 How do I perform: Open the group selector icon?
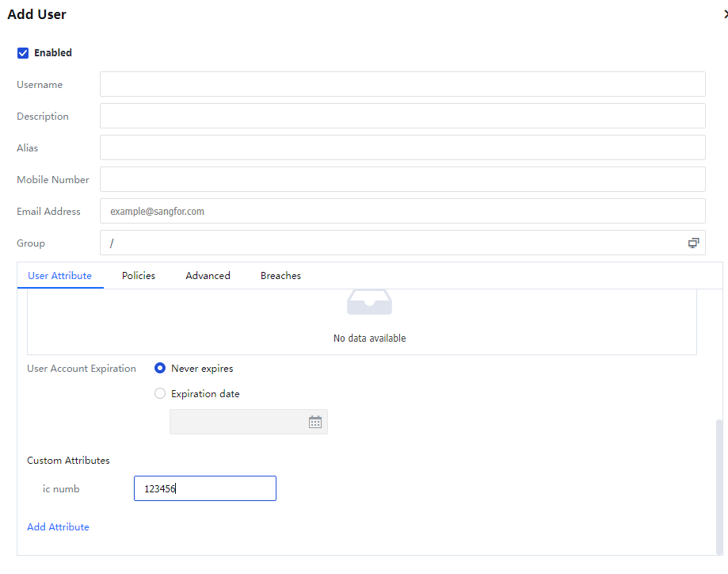pos(693,243)
